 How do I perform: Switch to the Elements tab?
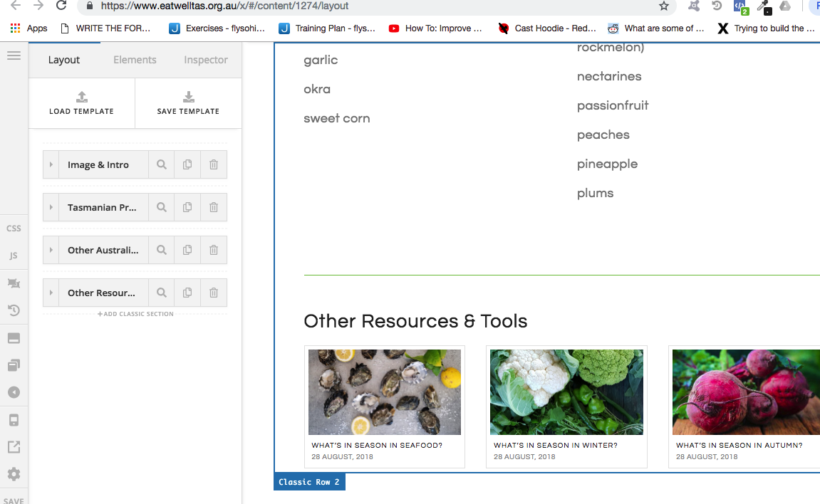click(135, 60)
